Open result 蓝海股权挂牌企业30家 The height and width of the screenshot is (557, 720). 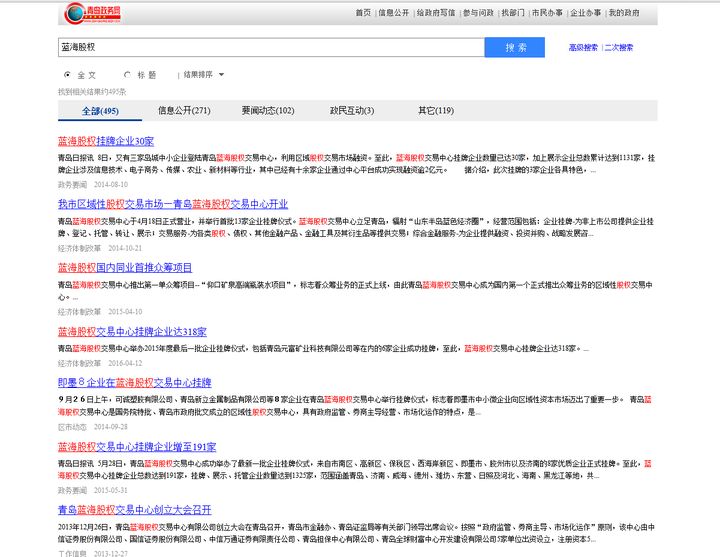(106, 141)
